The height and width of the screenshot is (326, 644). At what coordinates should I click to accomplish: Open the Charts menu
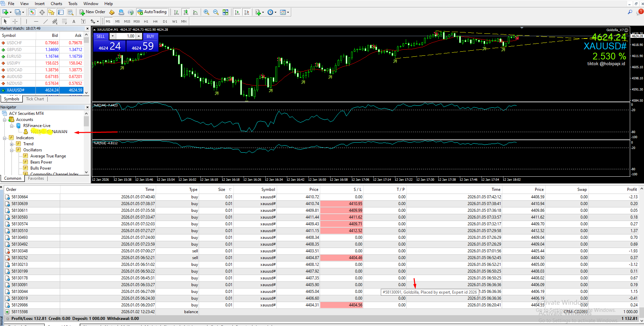point(56,4)
